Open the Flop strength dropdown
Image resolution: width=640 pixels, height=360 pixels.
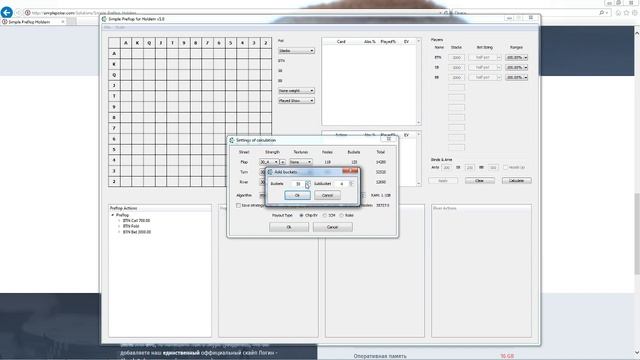pos(269,162)
